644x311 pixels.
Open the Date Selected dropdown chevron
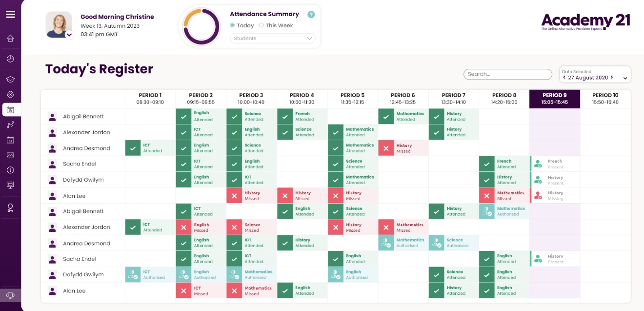[x=625, y=78]
